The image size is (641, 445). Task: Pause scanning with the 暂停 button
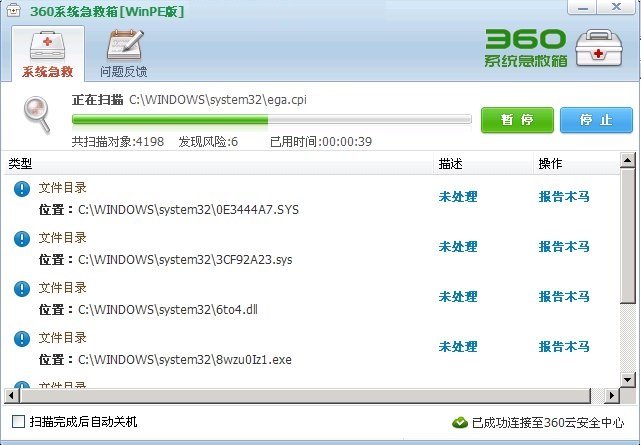[x=516, y=120]
